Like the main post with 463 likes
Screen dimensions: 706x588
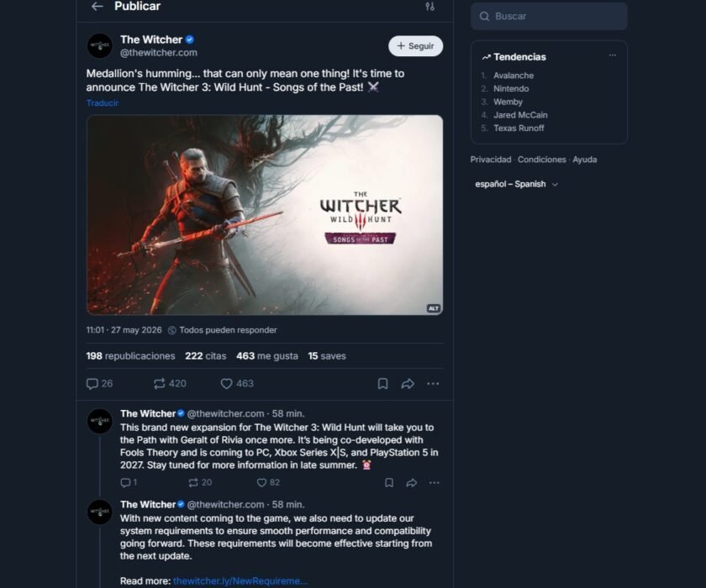(x=237, y=384)
